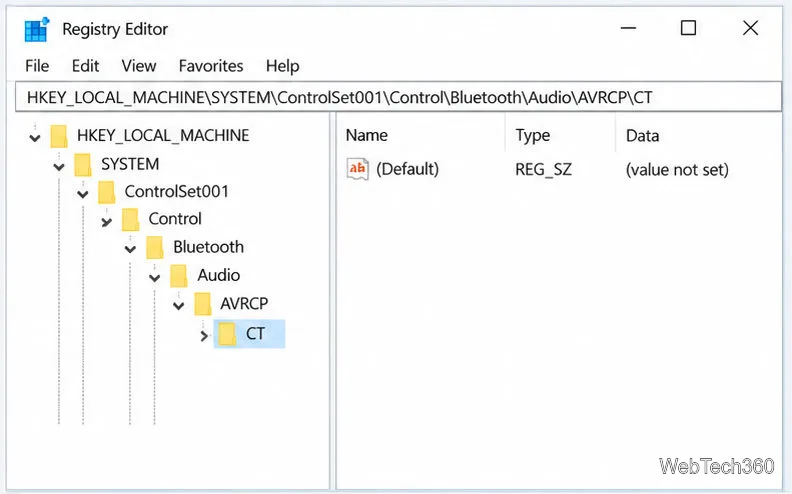The width and height of the screenshot is (792, 494).
Task: Click the SYSTEM folder icon
Action: point(83,164)
